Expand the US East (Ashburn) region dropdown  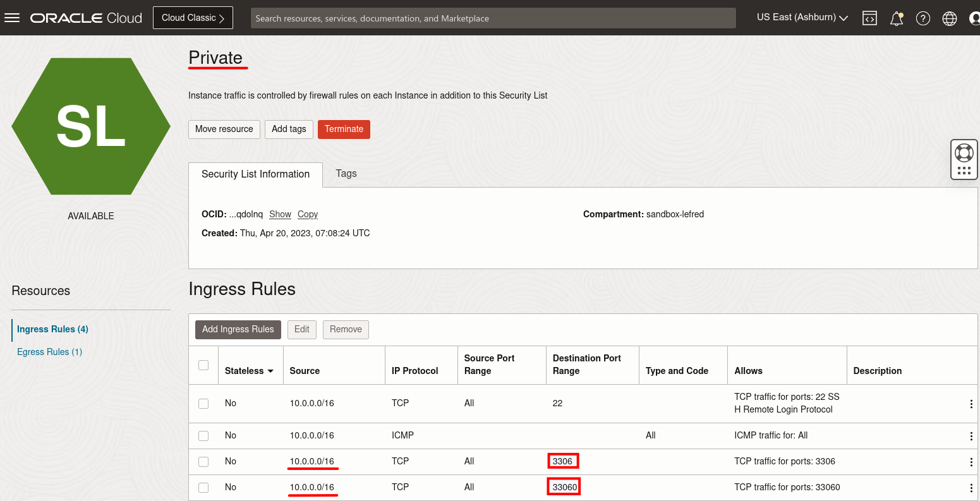coord(802,18)
